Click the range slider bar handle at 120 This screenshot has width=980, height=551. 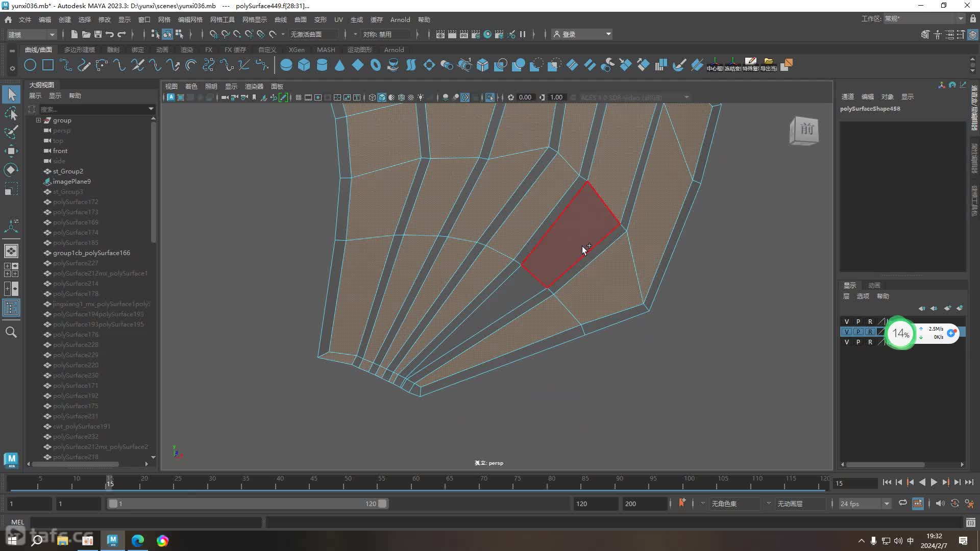coord(382,504)
